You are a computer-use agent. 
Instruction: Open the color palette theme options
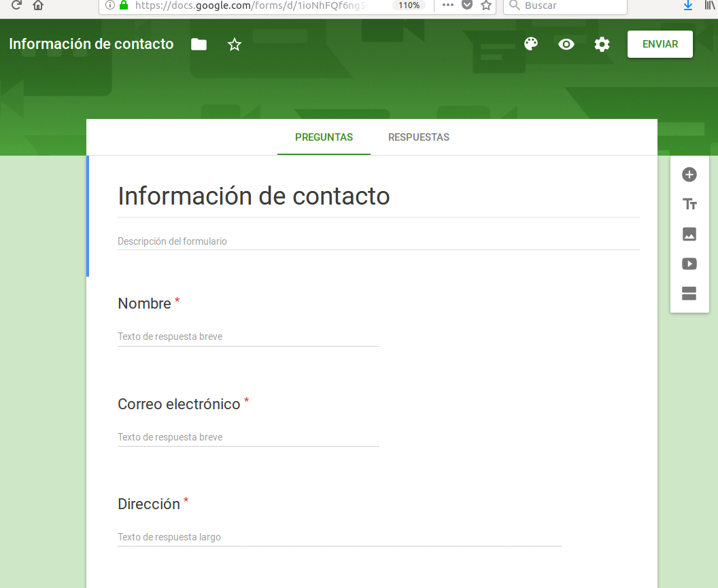pyautogui.click(x=531, y=44)
